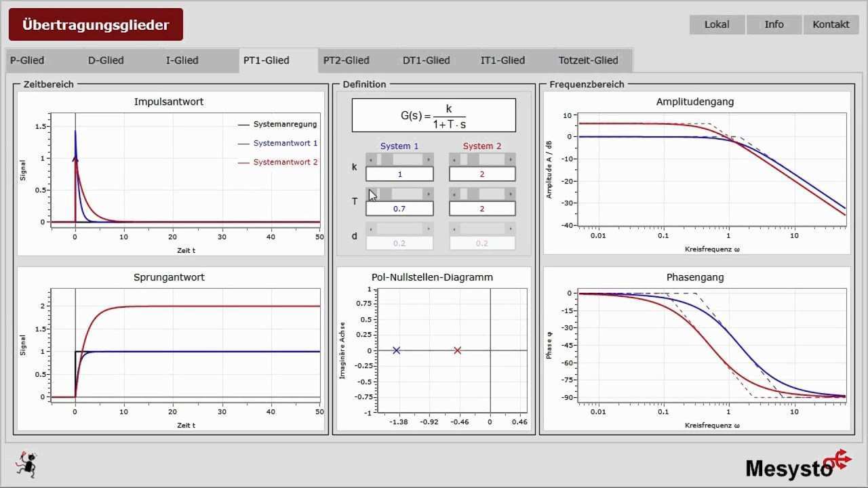868x488 pixels.
Task: Click the ant mascot icon in bottom corner
Action: click(x=26, y=464)
